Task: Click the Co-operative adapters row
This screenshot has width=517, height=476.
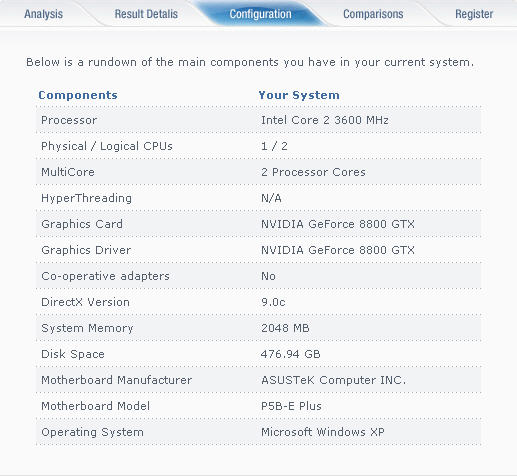Action: click(259, 276)
